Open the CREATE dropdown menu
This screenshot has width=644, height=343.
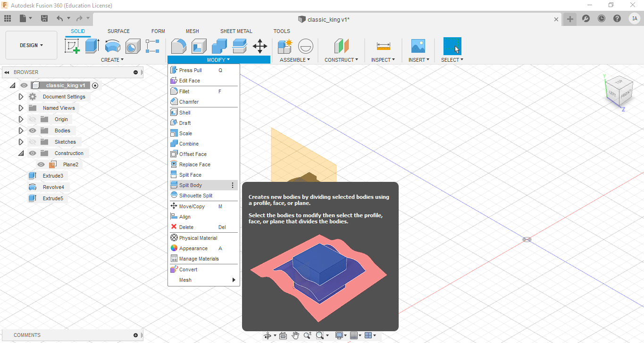(x=112, y=60)
